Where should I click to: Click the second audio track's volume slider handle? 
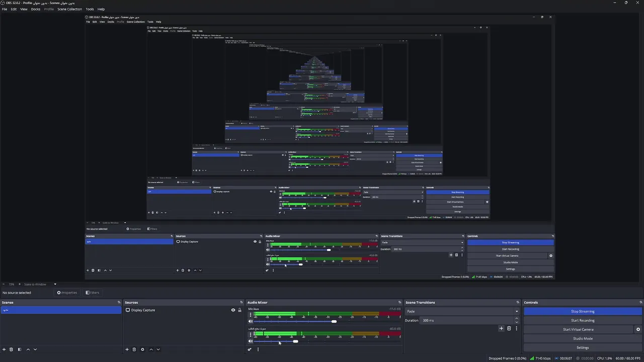[295, 341]
